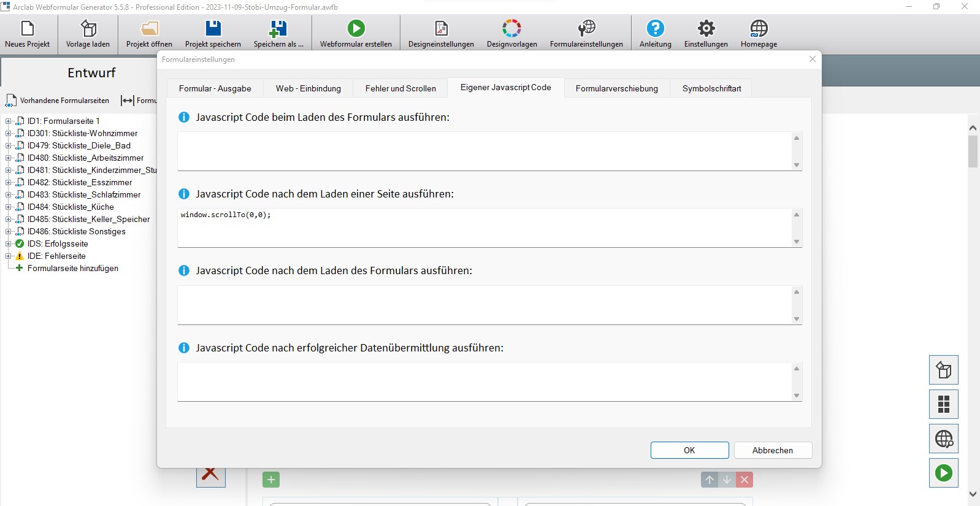Open the Formularverschiebung tab
The height and width of the screenshot is (506, 980).
pyautogui.click(x=616, y=88)
